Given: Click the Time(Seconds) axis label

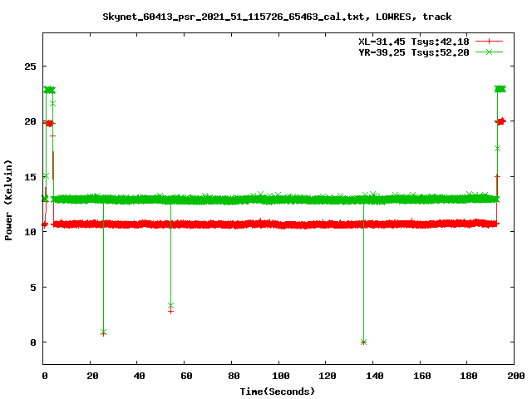Looking at the screenshot, I should [x=277, y=392].
